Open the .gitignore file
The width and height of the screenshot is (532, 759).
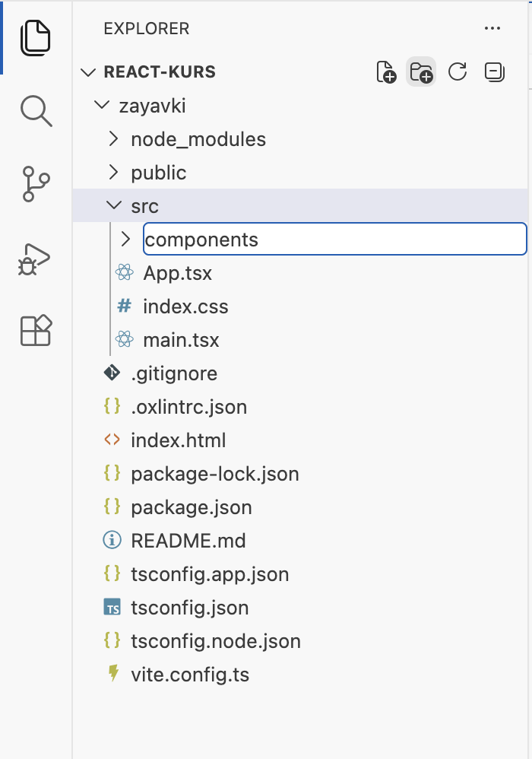(x=174, y=373)
